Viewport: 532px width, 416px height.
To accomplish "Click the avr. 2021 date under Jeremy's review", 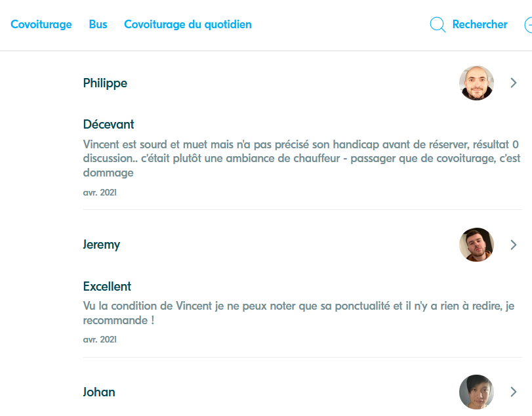I will click(x=100, y=340).
